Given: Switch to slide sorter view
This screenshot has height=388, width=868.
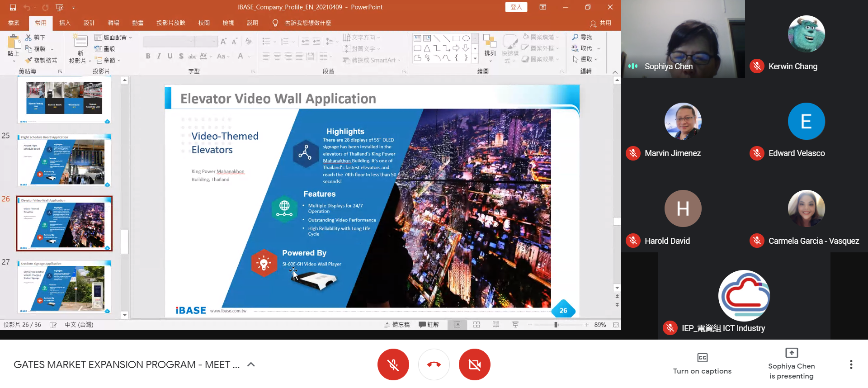Looking at the screenshot, I should [x=476, y=325].
